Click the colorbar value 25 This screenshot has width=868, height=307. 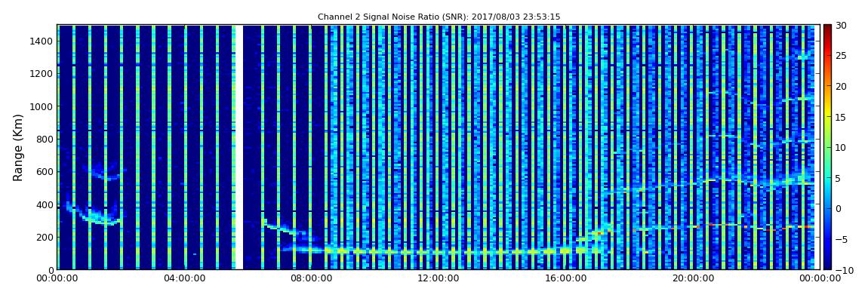[x=840, y=55]
